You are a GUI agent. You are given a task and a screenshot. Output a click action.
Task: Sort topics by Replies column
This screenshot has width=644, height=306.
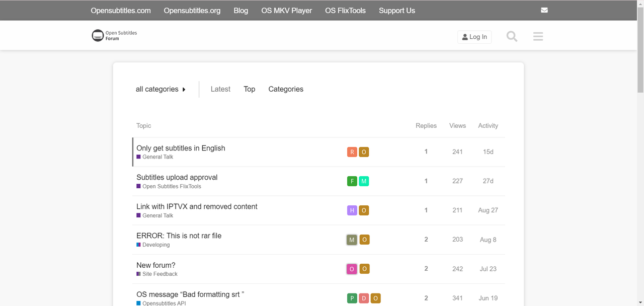(426, 126)
